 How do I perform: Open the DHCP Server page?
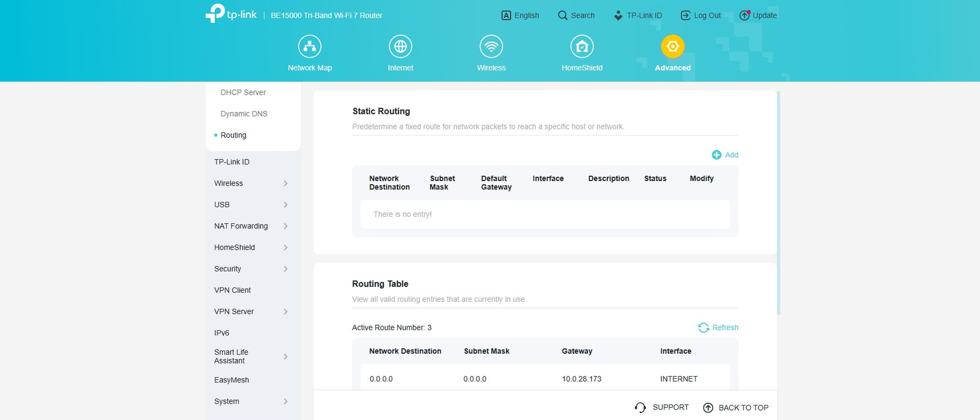243,92
